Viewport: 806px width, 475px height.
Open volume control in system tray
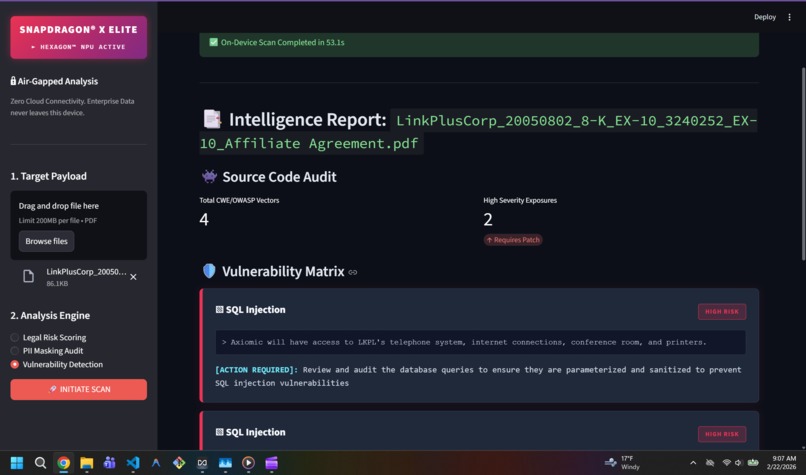(739, 463)
